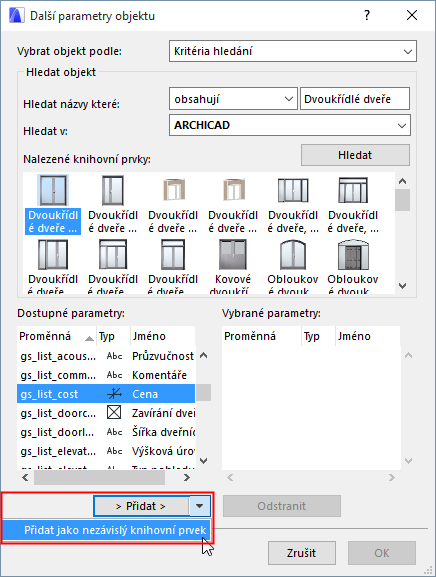Click the Hledat button
Screen dimensions: 436x577
tap(355, 155)
